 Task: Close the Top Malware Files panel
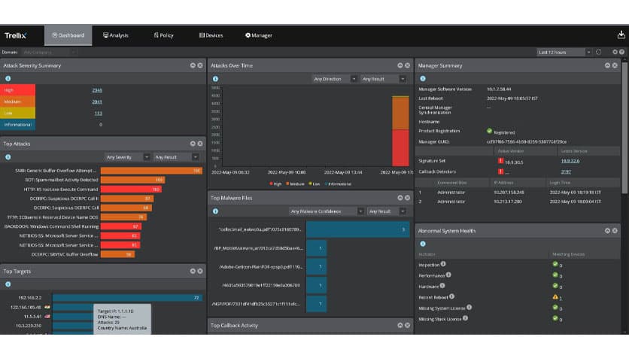tap(407, 198)
